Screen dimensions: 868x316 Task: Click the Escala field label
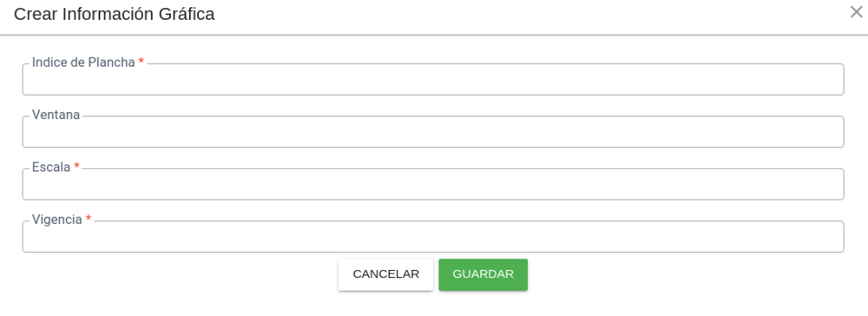[x=51, y=168]
